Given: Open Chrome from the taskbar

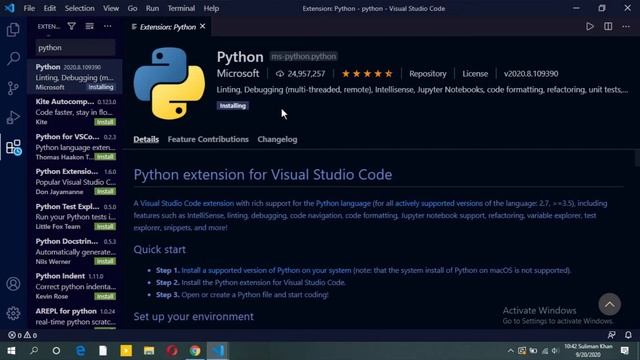Looking at the screenshot, I should (195, 351).
